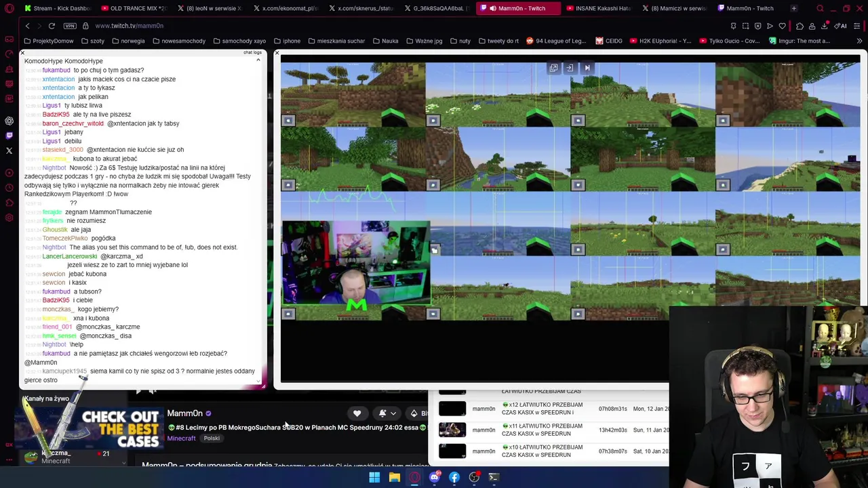The image size is (868, 488).
Task: Open the ad blocker shield icon
Action: tap(757, 26)
